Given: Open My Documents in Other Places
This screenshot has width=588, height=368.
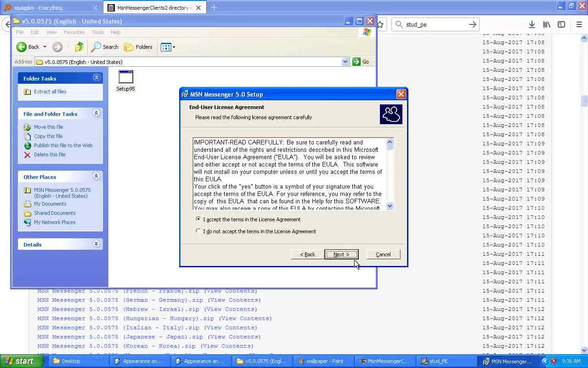Looking at the screenshot, I should [x=50, y=204].
